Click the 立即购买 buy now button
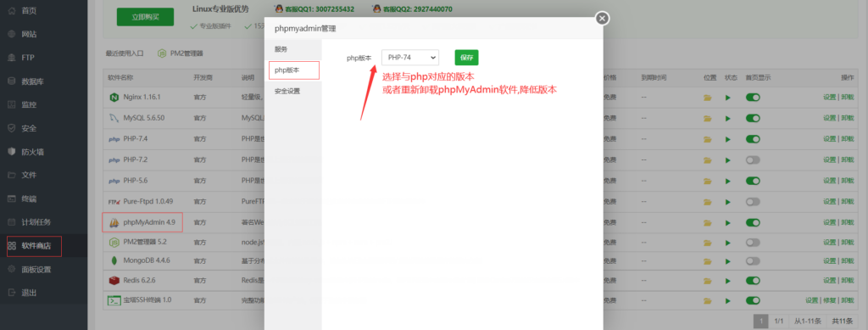This screenshot has height=330, width=868. [x=145, y=17]
